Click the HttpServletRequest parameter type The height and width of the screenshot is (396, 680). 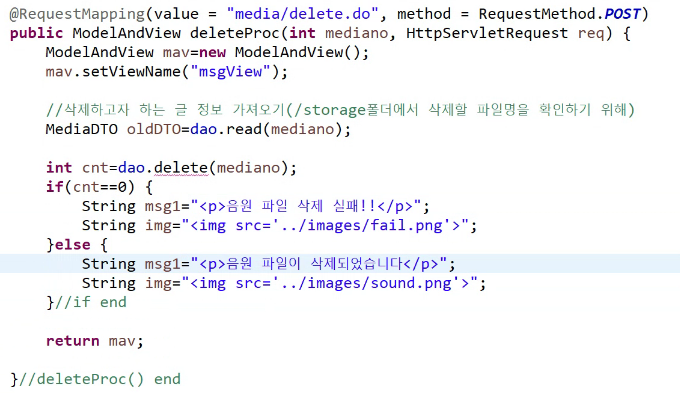(x=487, y=33)
